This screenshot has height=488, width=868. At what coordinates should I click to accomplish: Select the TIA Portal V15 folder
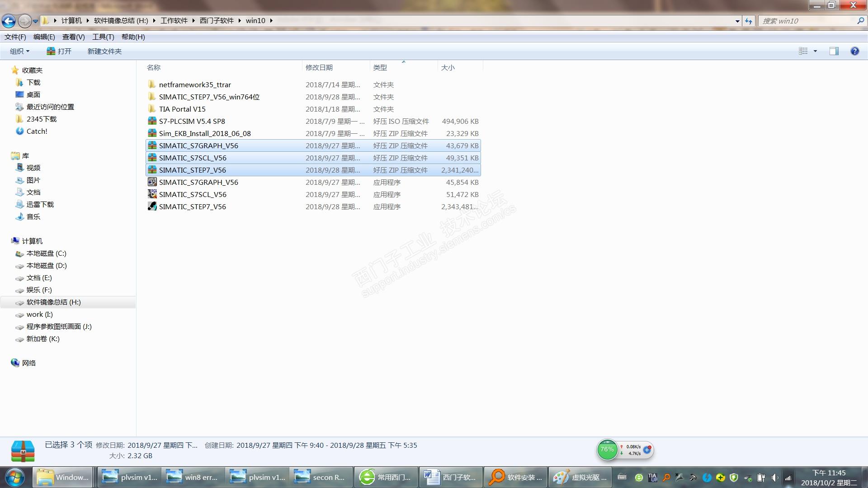pos(182,109)
